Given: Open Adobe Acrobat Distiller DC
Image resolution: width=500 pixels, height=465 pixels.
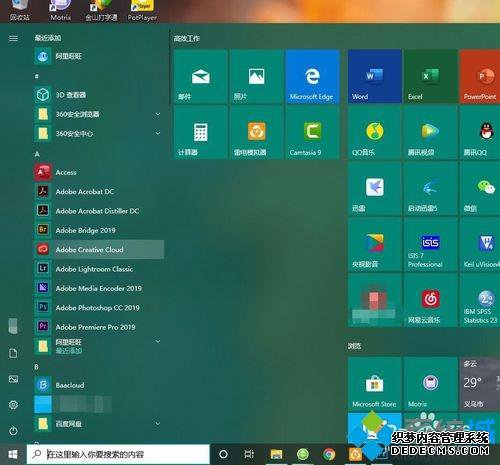Looking at the screenshot, I should [99, 211].
